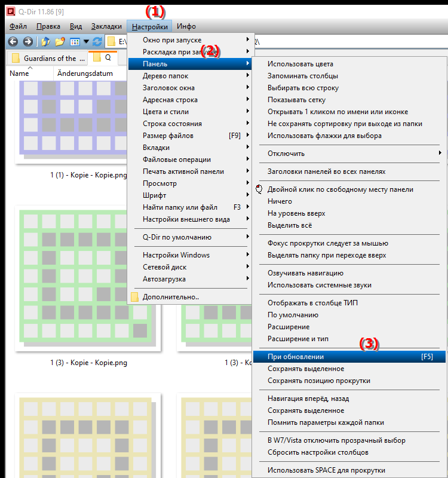This screenshot has width=448, height=478.
Task: Click the Forward navigation arrow
Action: pyautogui.click(x=27, y=42)
